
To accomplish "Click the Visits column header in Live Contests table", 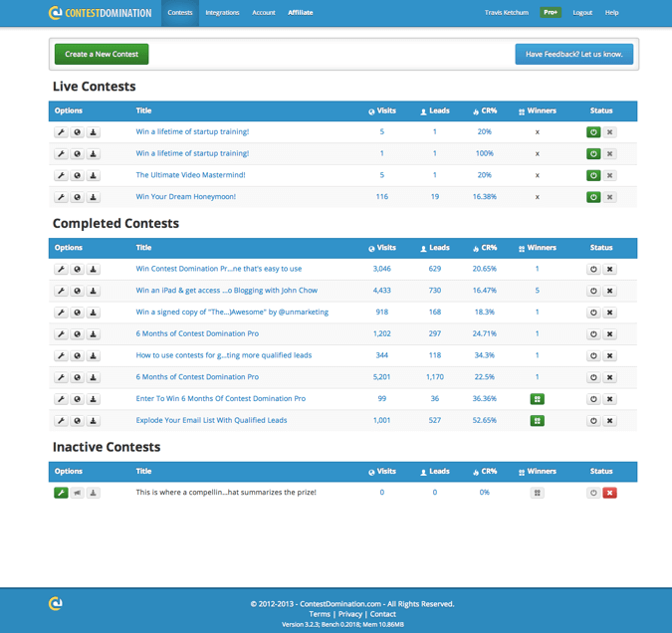I will coord(382,111).
